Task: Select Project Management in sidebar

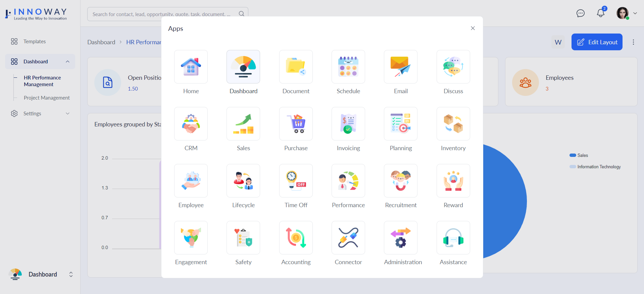Action: tap(47, 98)
